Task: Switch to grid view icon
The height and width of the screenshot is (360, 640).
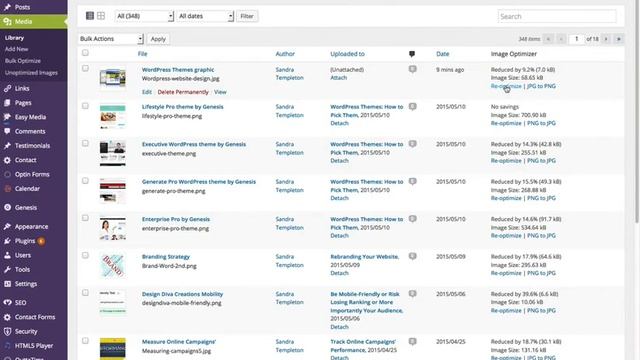Action: (101, 16)
